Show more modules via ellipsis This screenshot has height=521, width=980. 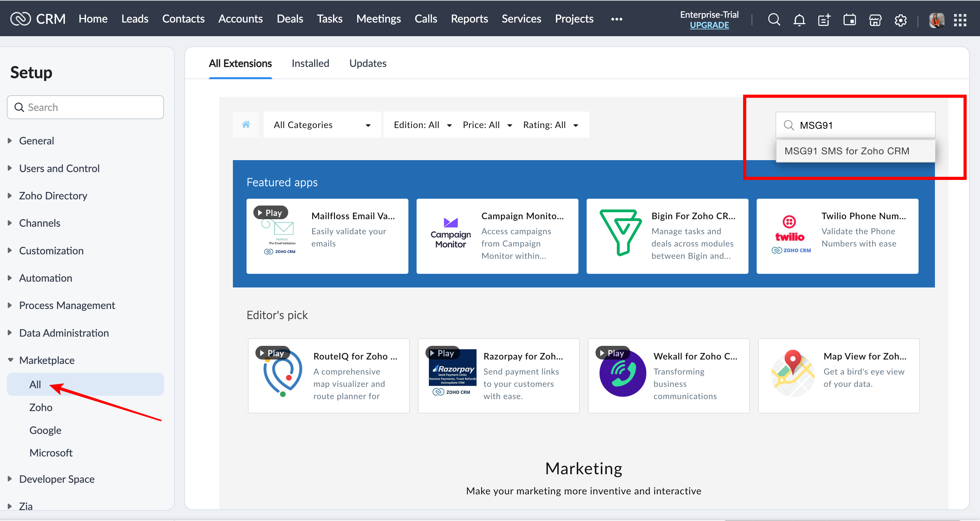pos(616,19)
